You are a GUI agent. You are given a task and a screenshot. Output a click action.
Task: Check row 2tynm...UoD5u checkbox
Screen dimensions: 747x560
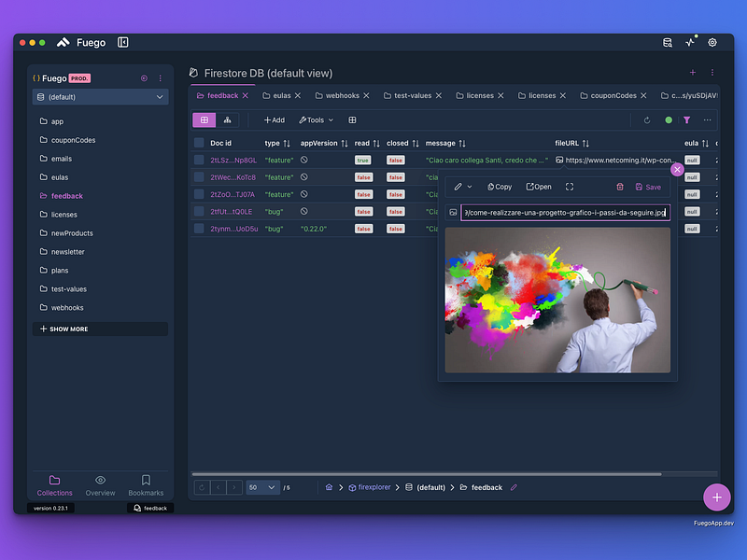[199, 229]
